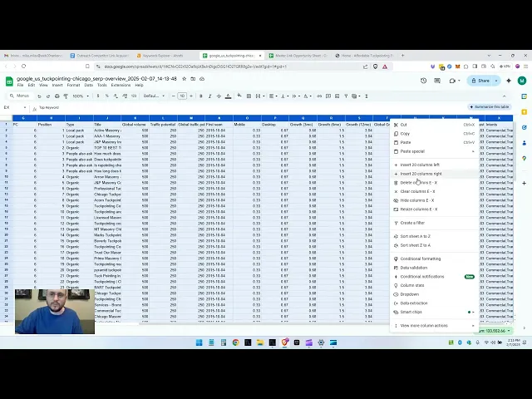The width and height of the screenshot is (532, 399).
Task: Click the Menus search box
Action: [20, 96]
